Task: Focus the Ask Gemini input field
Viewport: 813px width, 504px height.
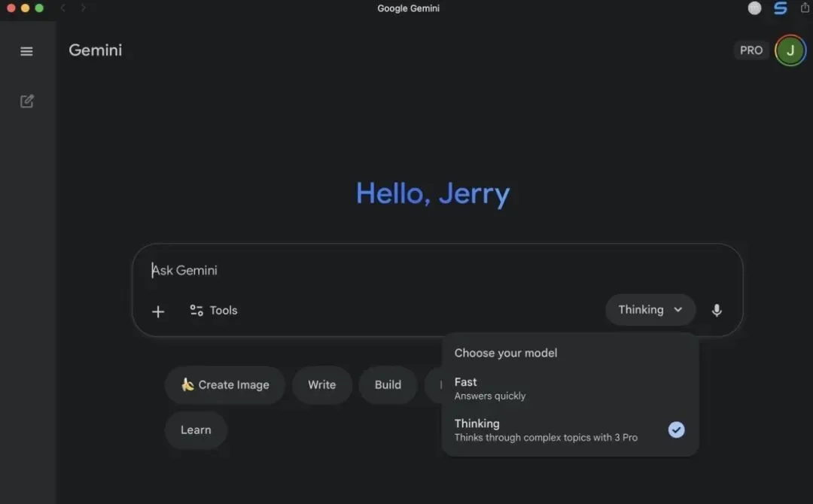Action: 437,270
